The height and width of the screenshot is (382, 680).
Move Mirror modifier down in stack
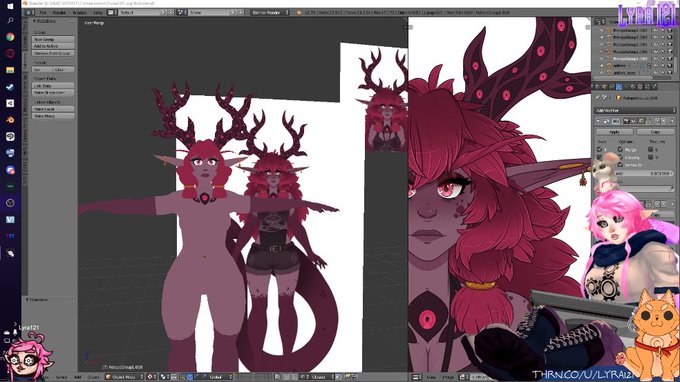click(664, 121)
